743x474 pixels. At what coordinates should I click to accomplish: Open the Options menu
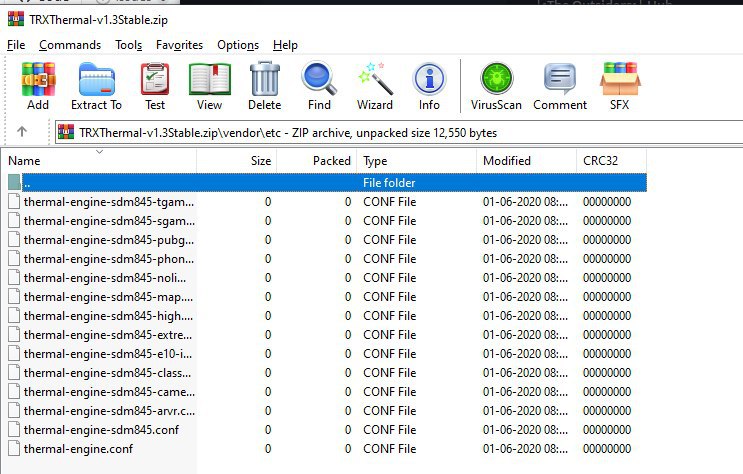(x=238, y=45)
